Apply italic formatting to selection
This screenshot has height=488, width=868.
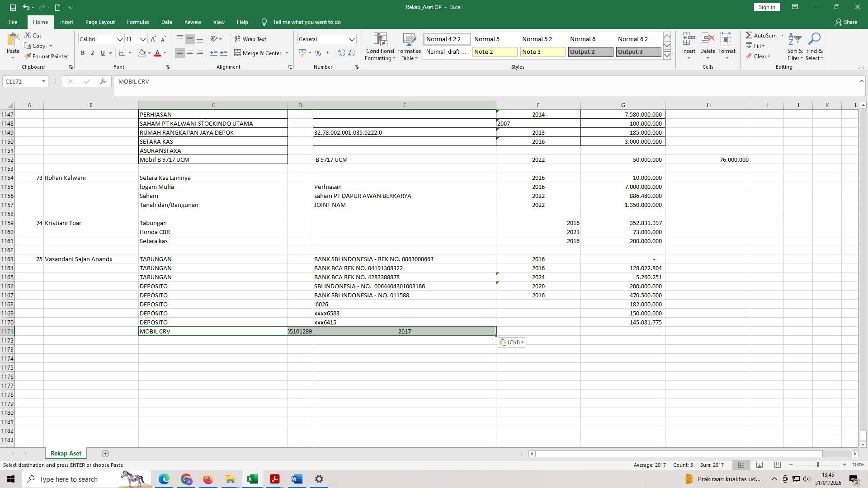click(x=93, y=53)
